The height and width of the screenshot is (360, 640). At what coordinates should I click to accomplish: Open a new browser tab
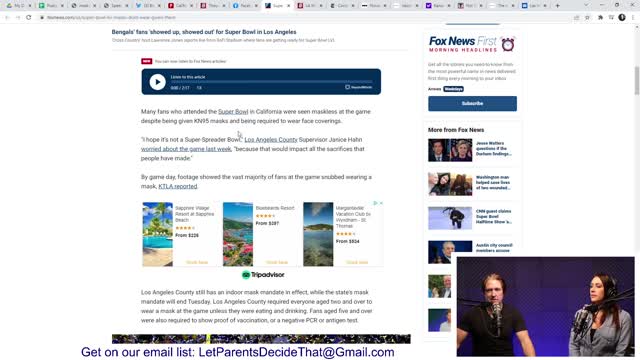click(558, 6)
